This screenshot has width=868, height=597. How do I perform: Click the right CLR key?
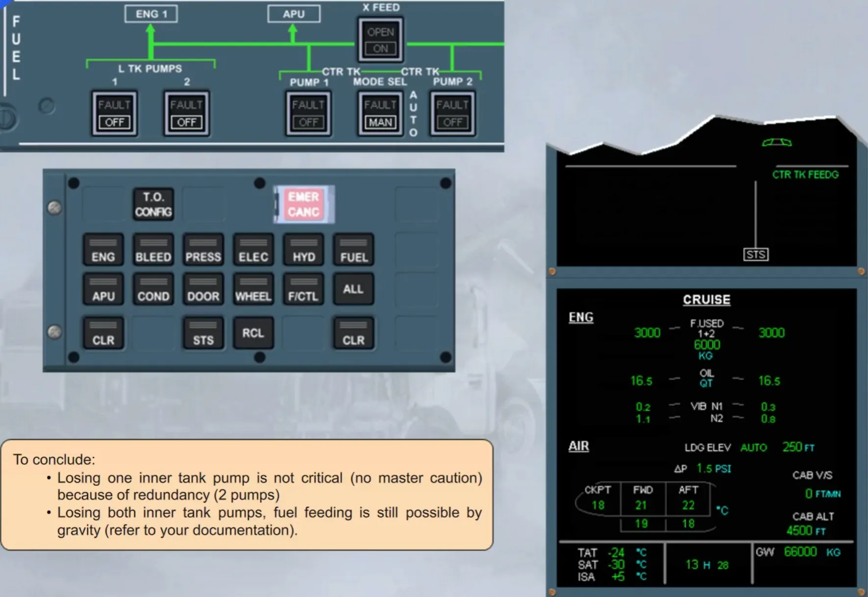[354, 334]
